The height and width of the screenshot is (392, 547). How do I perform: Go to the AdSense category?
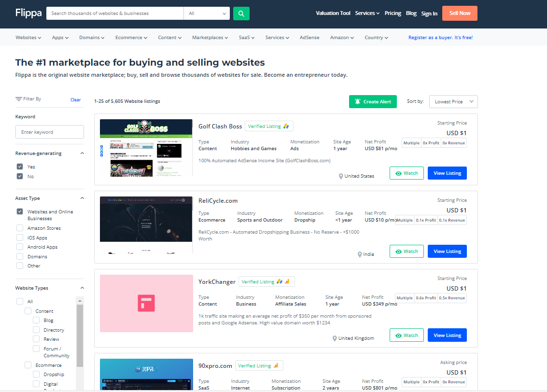pyautogui.click(x=309, y=37)
